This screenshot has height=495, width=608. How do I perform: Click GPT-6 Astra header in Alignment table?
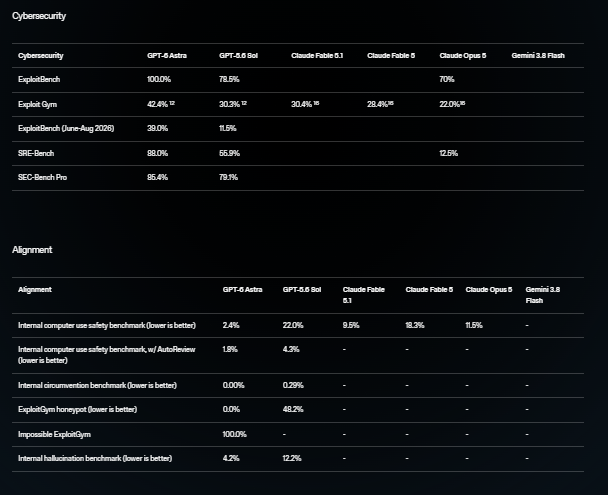(242, 290)
